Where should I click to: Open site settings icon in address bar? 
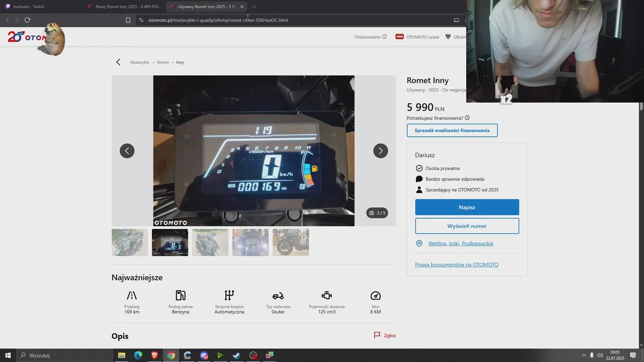141,20
